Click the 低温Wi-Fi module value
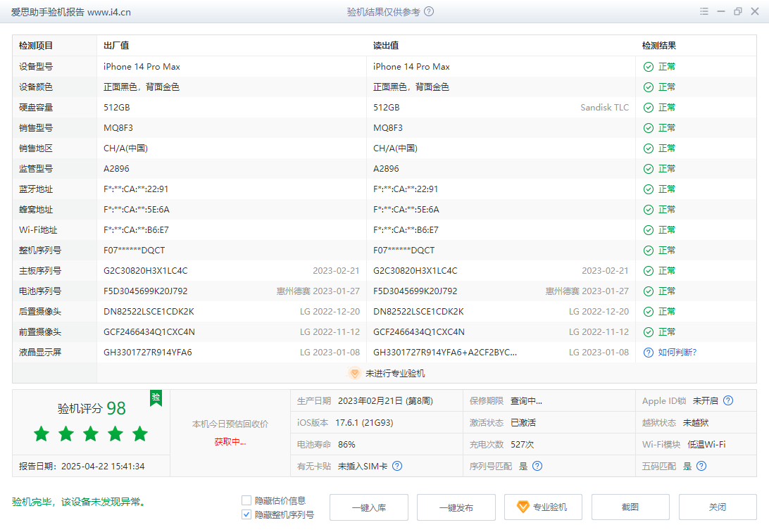Image resolution: width=769 pixels, height=532 pixels. pyautogui.click(x=707, y=444)
